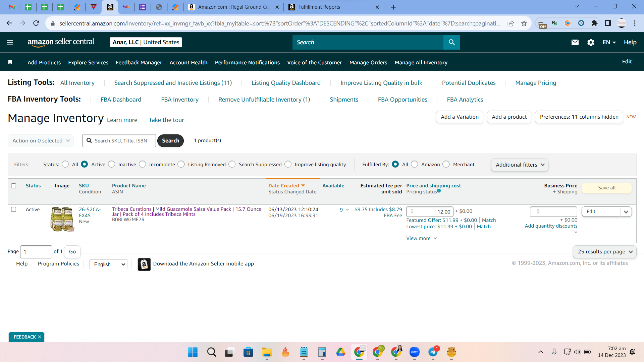Open Add Products menu item

pos(44,62)
